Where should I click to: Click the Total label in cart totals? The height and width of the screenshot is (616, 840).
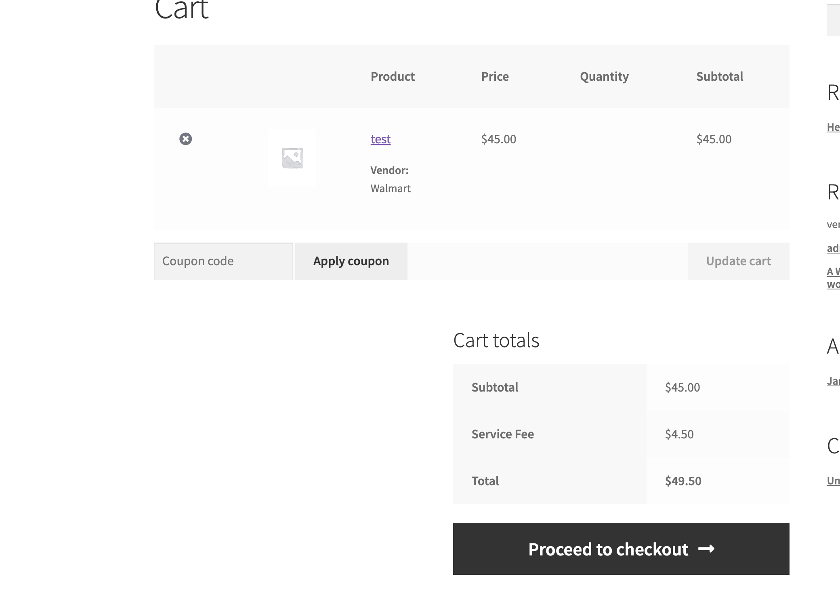485,481
